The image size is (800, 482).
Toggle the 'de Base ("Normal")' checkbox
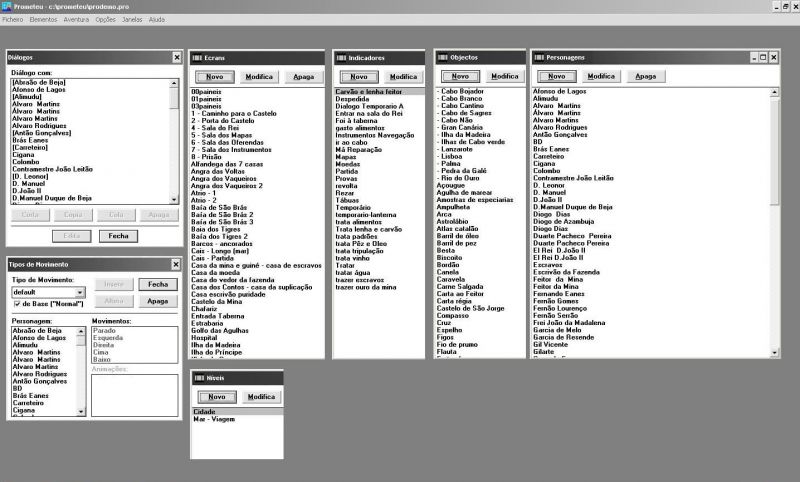[x=17, y=304]
